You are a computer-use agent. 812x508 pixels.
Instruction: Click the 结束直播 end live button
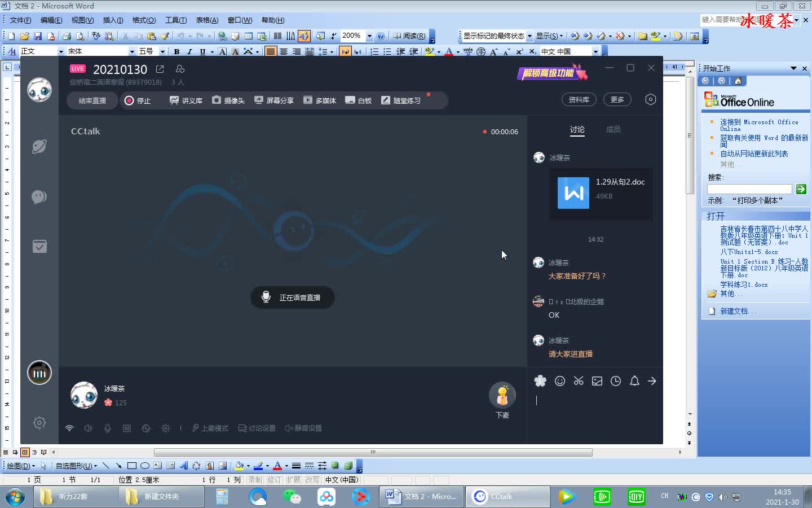pyautogui.click(x=92, y=100)
